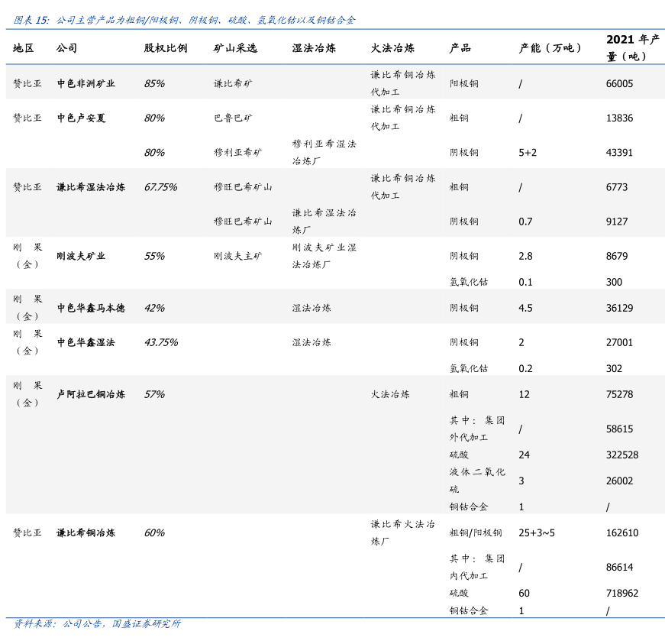Select the 谦比希火法冶炼厂 smelter cell
The width and height of the screenshot is (665, 644).
tap(403, 532)
